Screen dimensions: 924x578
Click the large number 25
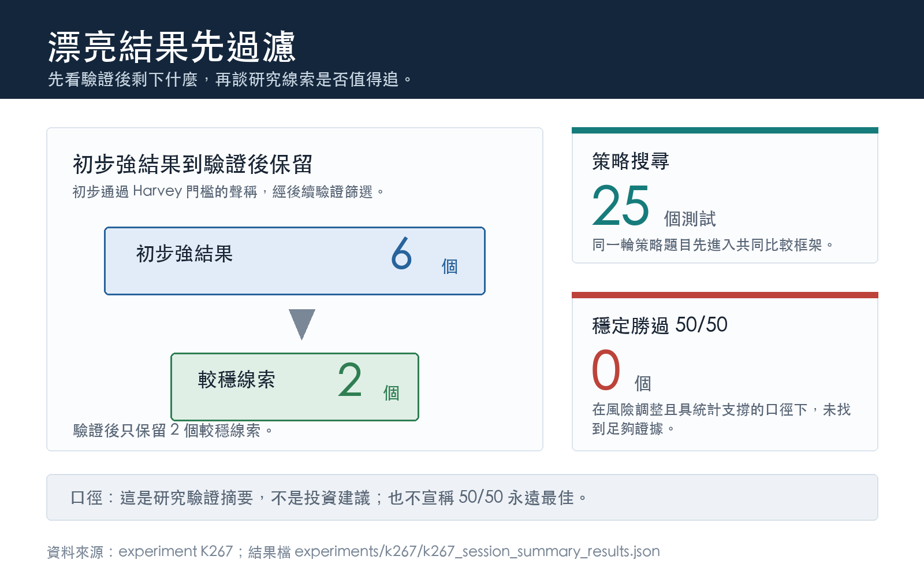point(621,205)
